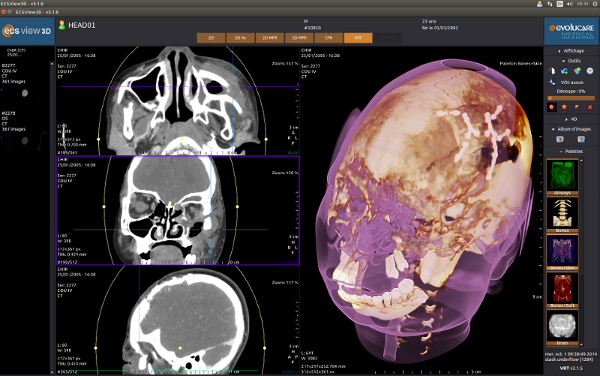Click the VRT mode button
The image size is (600, 376).
[358, 38]
